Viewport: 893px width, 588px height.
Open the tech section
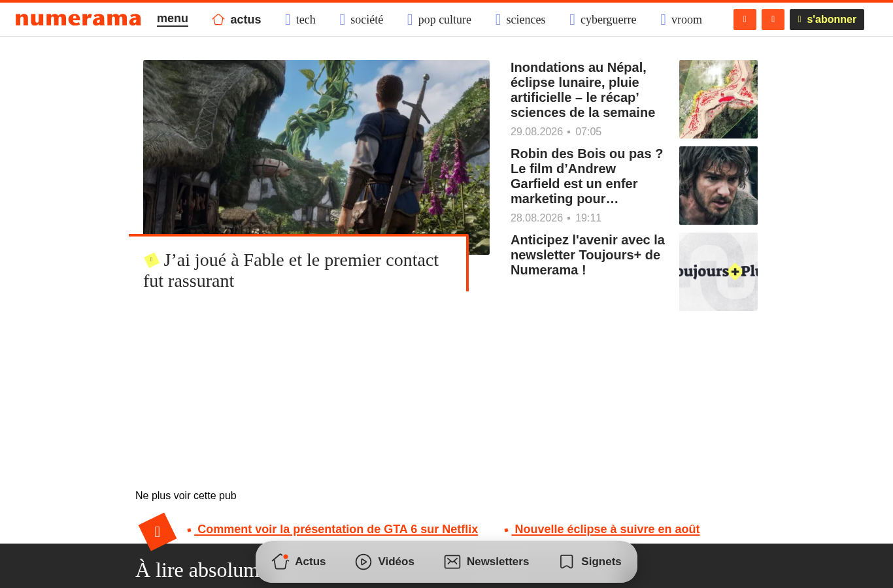pyautogui.click(x=301, y=20)
